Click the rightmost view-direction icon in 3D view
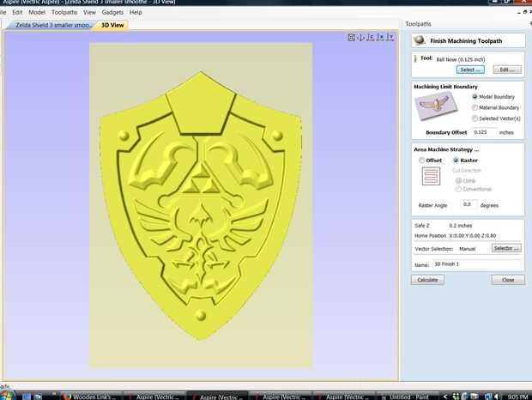The height and width of the screenshot is (400, 532). (391, 37)
